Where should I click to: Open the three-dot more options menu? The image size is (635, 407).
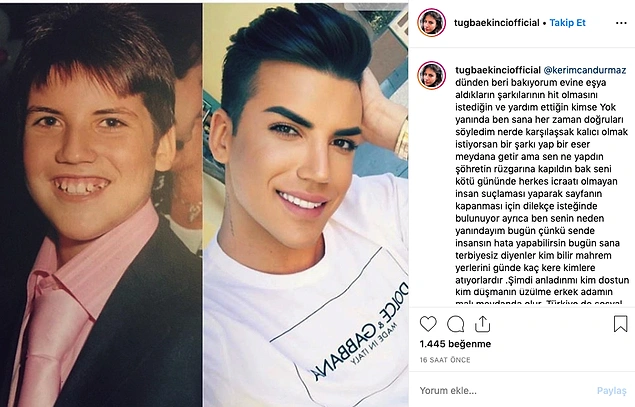point(621,23)
